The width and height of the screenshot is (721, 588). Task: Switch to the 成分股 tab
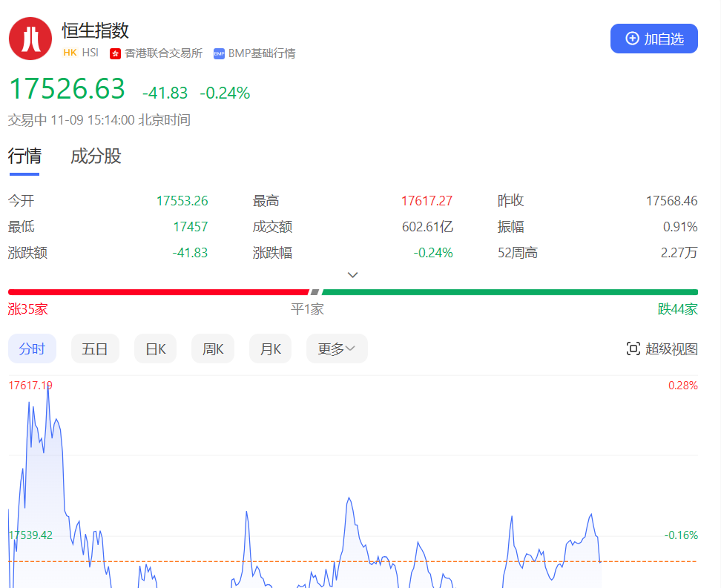(96, 156)
